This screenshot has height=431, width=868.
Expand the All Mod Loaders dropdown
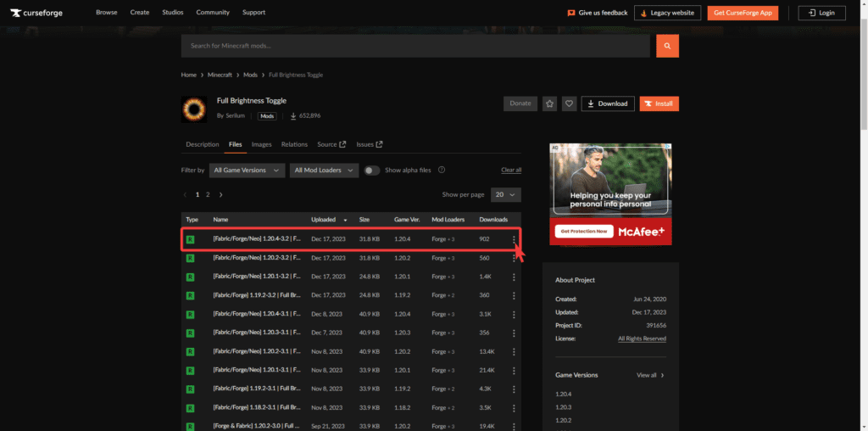coord(324,170)
